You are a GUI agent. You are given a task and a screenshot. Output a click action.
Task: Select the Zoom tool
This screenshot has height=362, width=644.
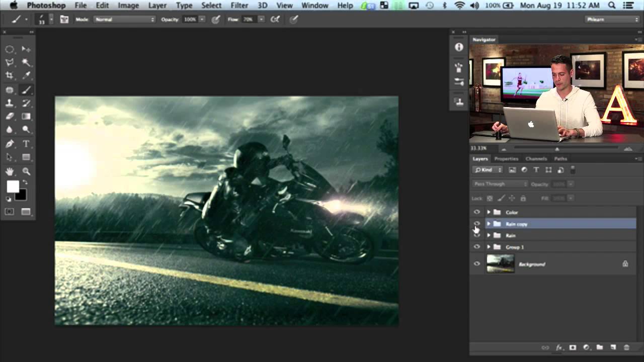coord(26,172)
